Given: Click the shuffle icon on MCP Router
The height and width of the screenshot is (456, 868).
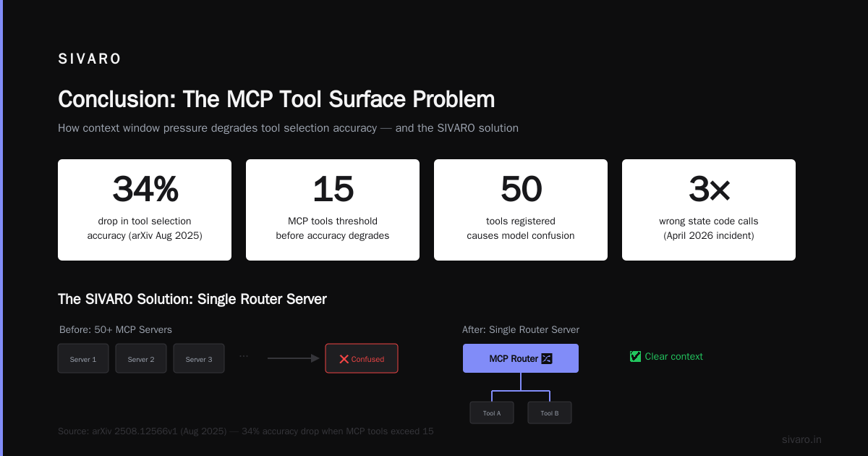Looking at the screenshot, I should tap(547, 359).
